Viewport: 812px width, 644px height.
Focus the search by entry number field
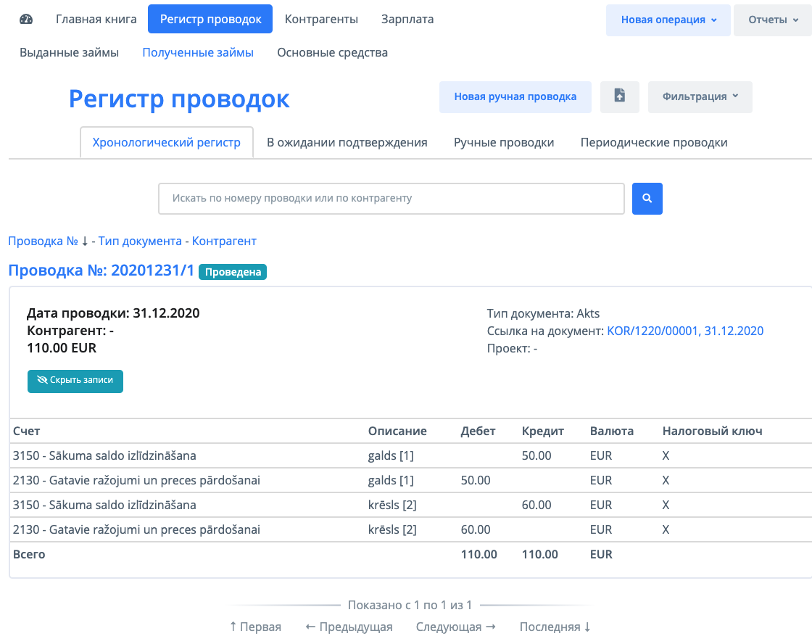[x=391, y=199]
